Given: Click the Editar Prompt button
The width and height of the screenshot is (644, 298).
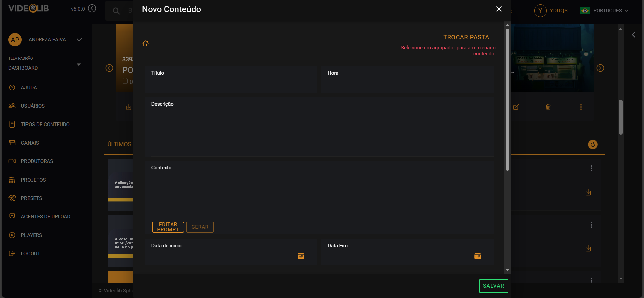Looking at the screenshot, I should click(x=168, y=227).
